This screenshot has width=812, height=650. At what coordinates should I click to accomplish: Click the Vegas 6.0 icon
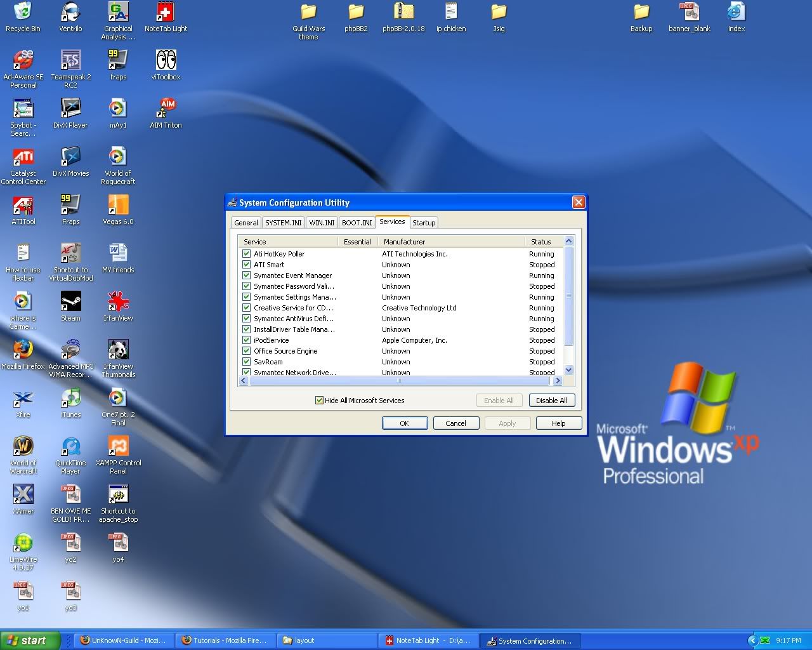(x=118, y=210)
